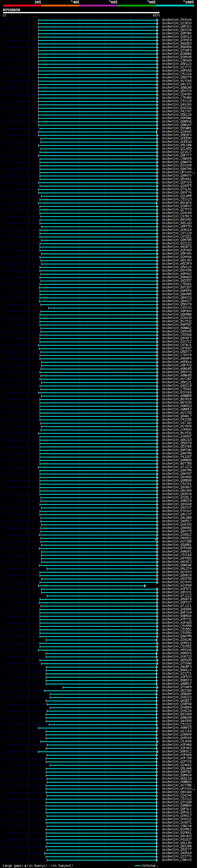Select hit label UniRef100_C9WI03

(176, 860)
